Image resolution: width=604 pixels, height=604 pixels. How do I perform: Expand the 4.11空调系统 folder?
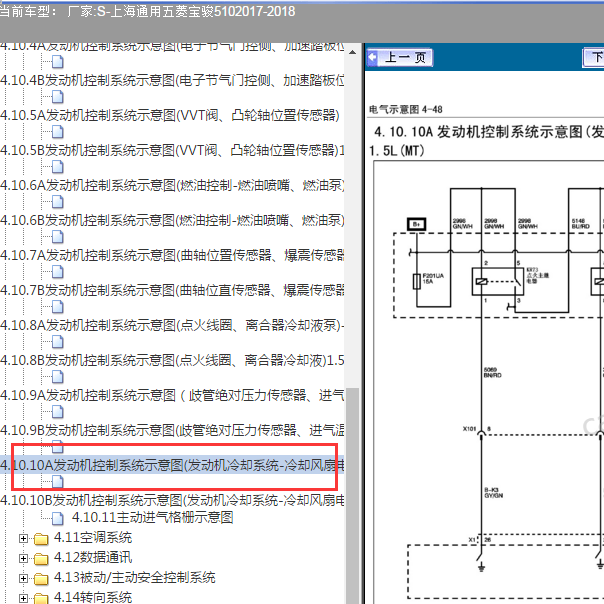23,539
